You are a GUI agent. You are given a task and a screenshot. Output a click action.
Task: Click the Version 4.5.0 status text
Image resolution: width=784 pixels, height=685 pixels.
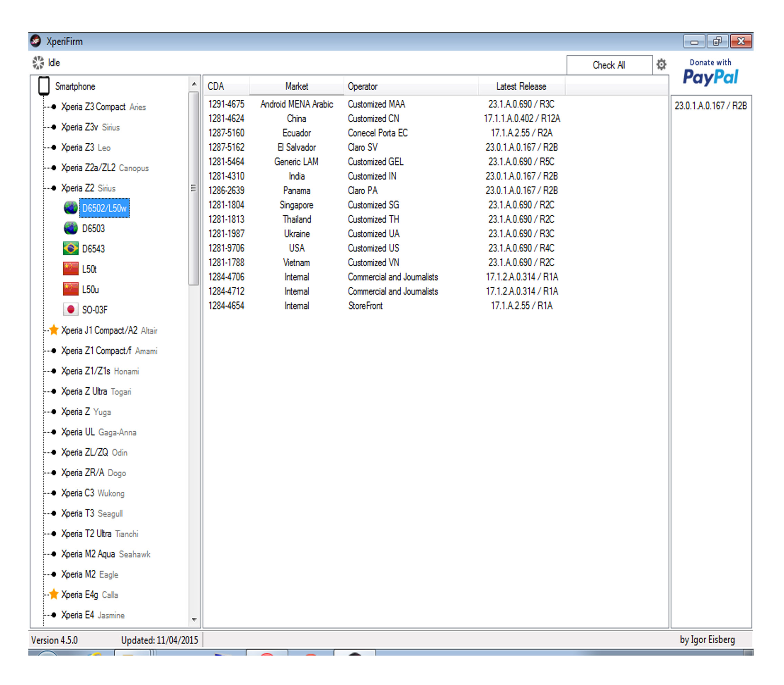point(54,640)
